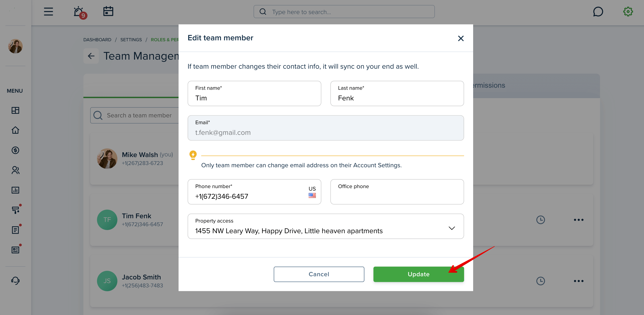The image size is (644, 315).
Task: Open the calendar icon in top bar
Action: [x=108, y=12]
